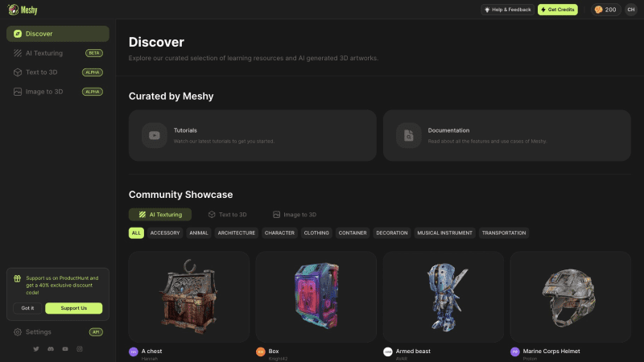Click the Documentation file icon
This screenshot has height=362, width=644.
[408, 135]
